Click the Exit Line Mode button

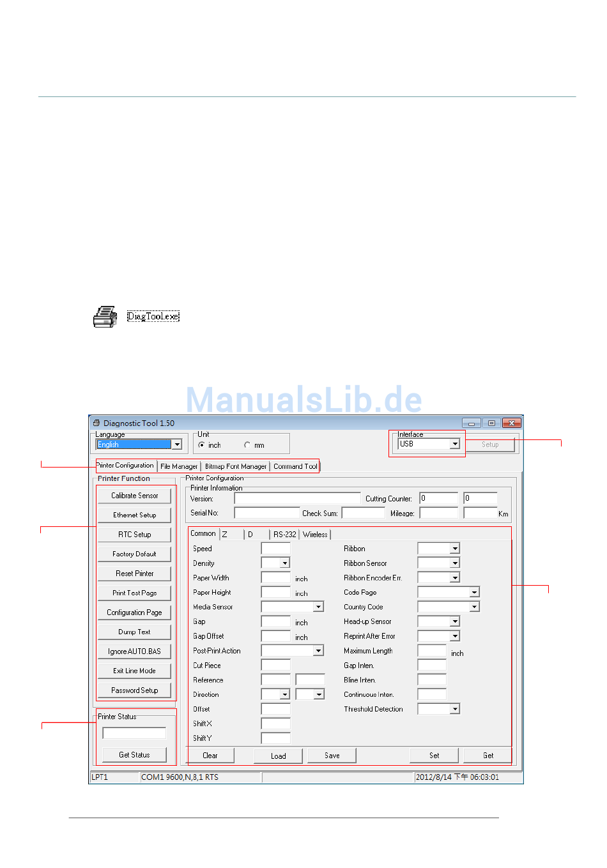[134, 671]
